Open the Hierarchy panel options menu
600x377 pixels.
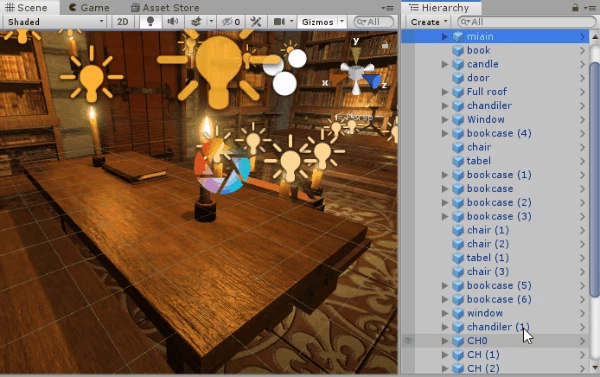point(590,7)
